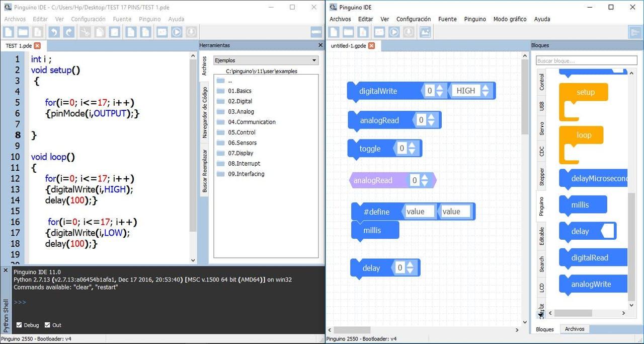Click the stepper on the canvas delay block

(410, 268)
